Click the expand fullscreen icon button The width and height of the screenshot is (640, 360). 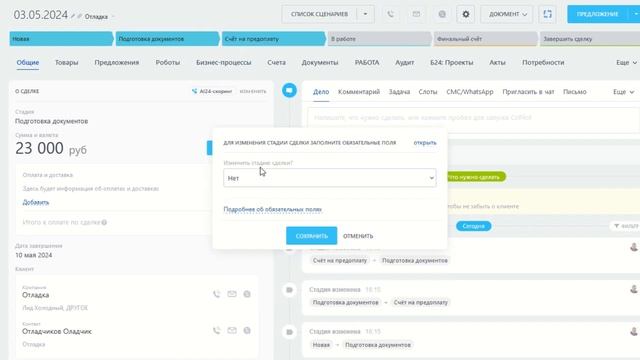[547, 14]
